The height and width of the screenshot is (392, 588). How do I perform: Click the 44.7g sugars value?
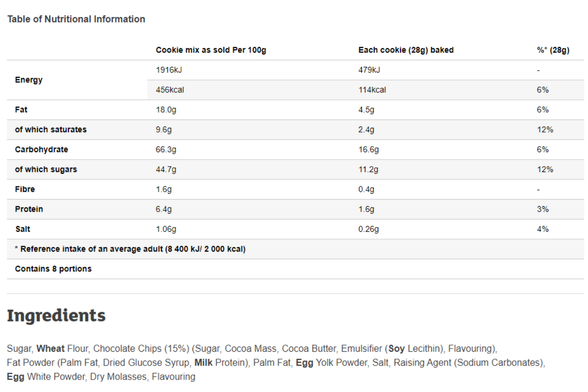tap(166, 170)
